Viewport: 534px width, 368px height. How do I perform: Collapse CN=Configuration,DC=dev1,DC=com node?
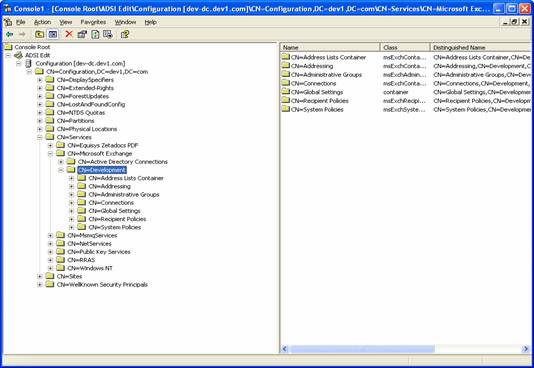tap(29, 71)
